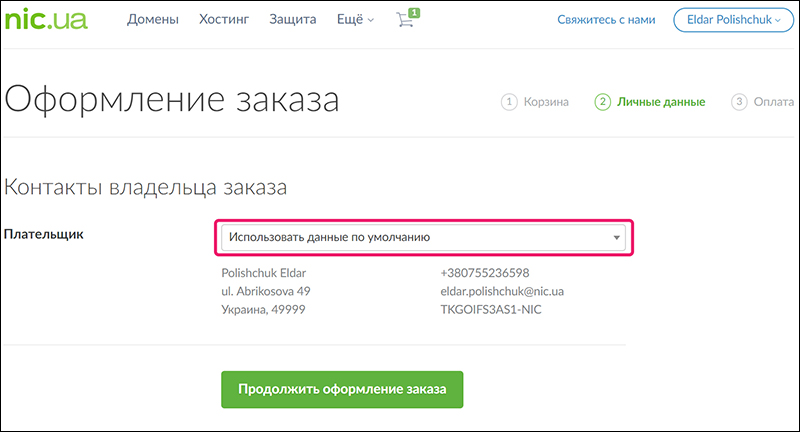Go to step 1 Корзина
The height and width of the screenshot is (432, 800).
[535, 101]
